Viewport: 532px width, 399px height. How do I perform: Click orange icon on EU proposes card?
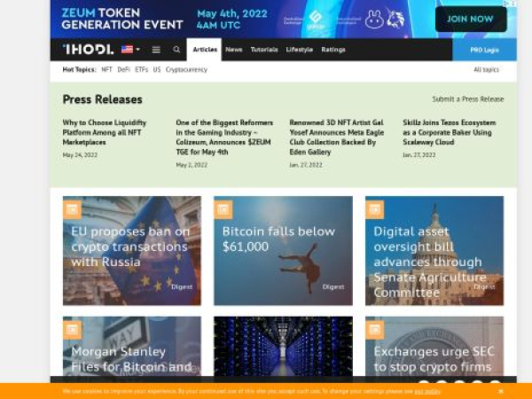click(x=73, y=209)
